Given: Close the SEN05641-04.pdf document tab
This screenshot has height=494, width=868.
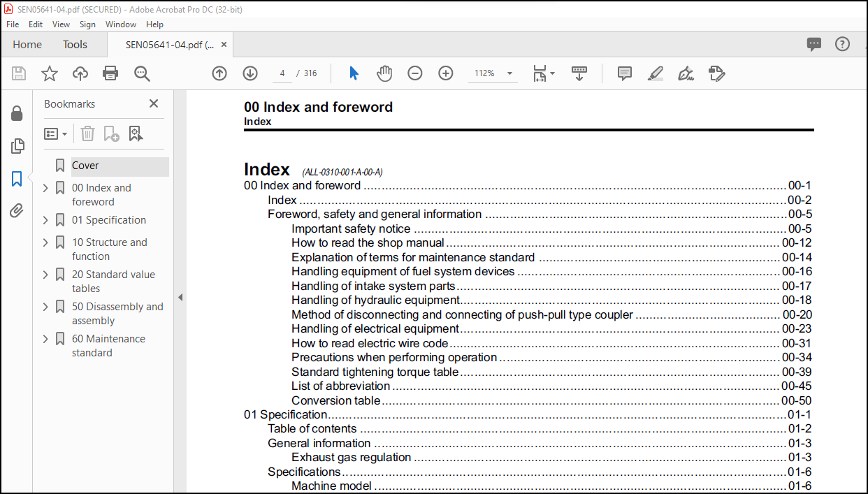Looking at the screenshot, I should tap(224, 44).
